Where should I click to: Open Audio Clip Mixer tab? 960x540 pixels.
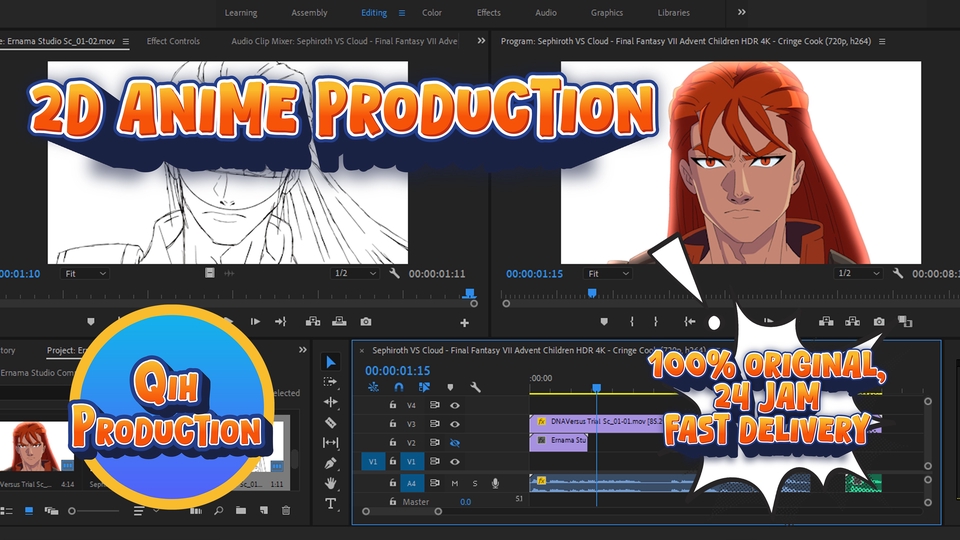tap(344, 42)
